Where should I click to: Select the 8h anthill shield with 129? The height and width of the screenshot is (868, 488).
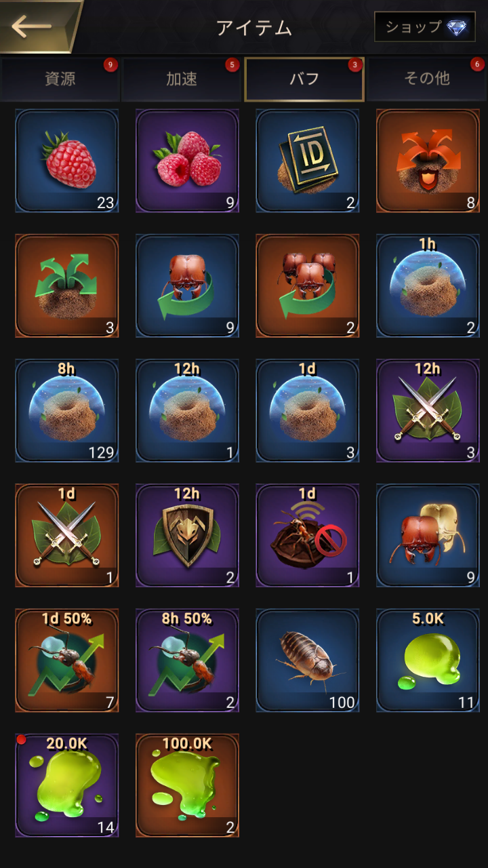pos(67,411)
